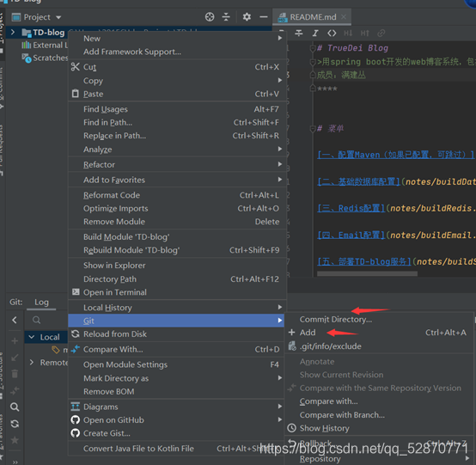Open the Add to Favorites submenu
The width and height of the screenshot is (476, 465).
point(177,180)
